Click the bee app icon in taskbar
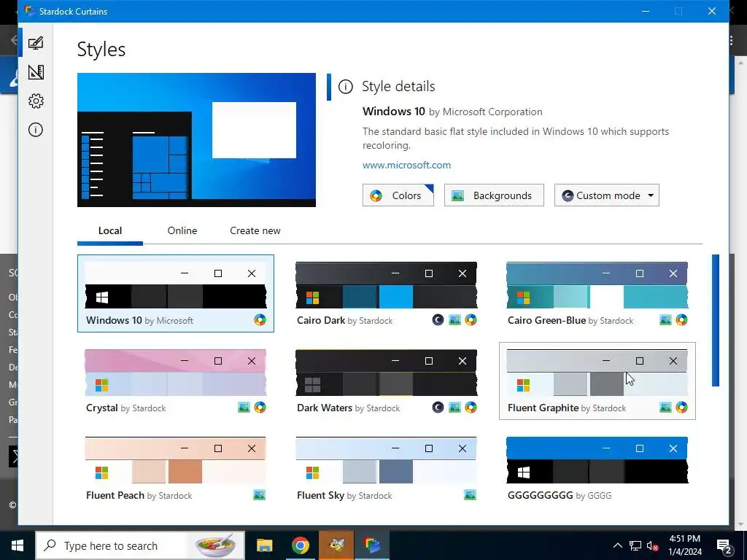 point(336,545)
